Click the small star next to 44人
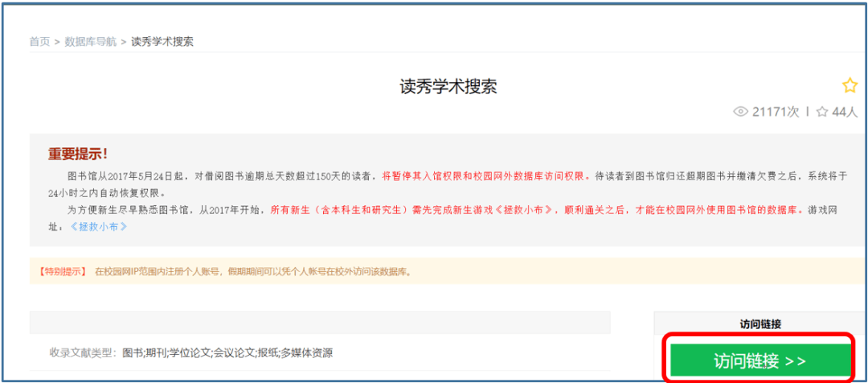This screenshot has height=383, width=868. pos(821,112)
